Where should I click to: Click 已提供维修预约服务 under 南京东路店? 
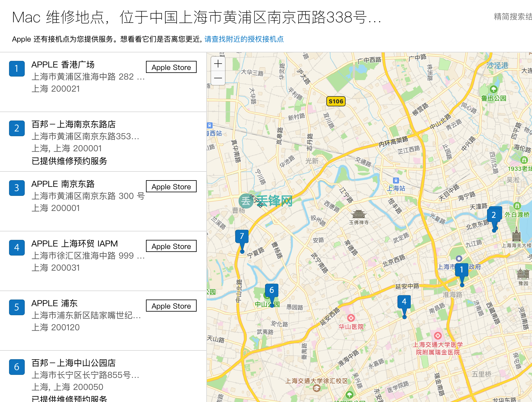pyautogui.click(x=69, y=161)
